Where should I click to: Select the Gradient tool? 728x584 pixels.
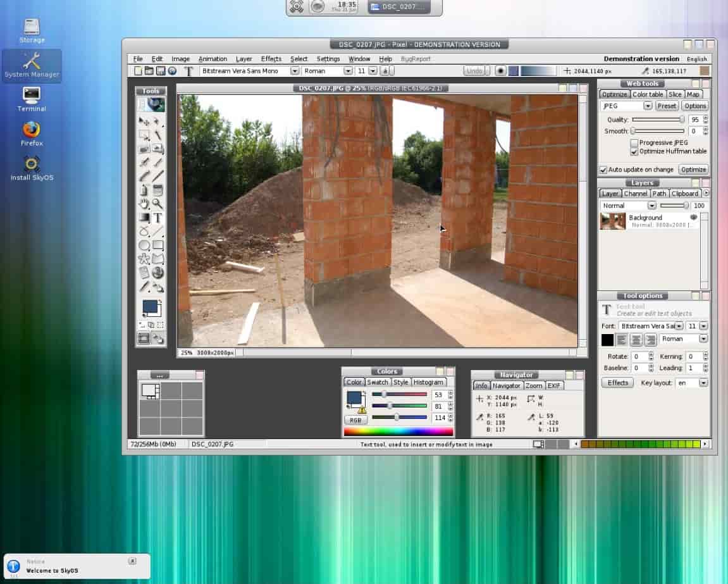pos(143,216)
